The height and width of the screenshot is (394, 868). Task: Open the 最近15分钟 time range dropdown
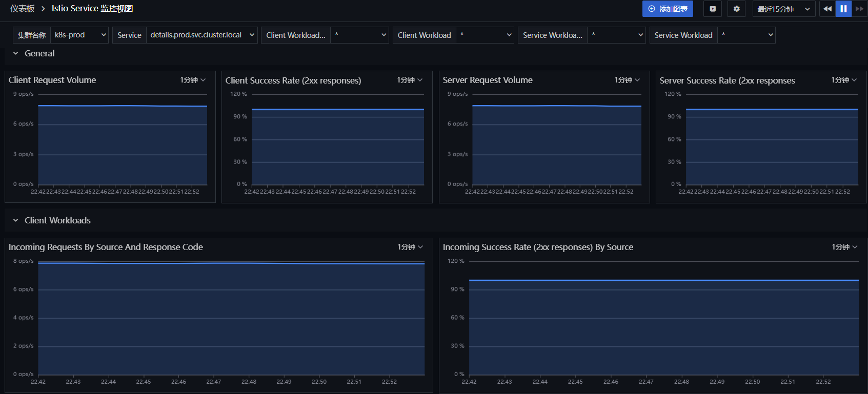784,9
